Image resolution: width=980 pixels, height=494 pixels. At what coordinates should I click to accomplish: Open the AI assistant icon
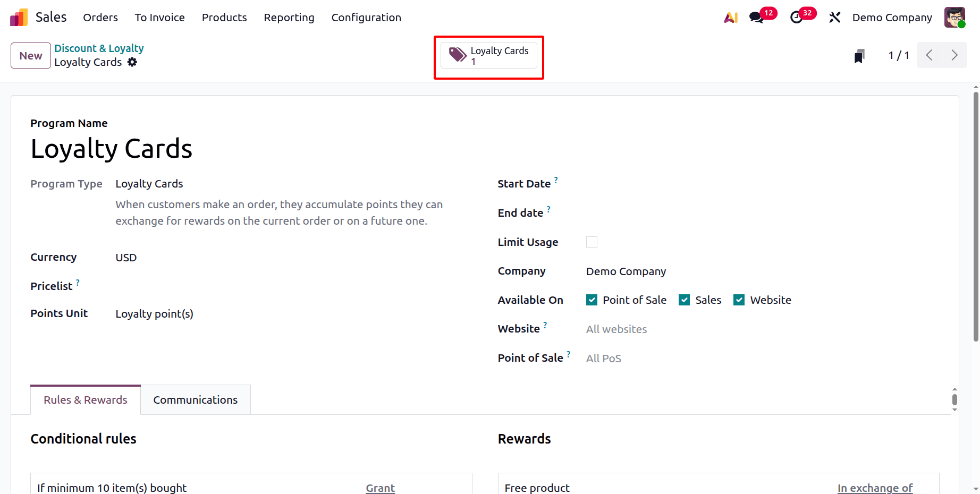click(731, 17)
